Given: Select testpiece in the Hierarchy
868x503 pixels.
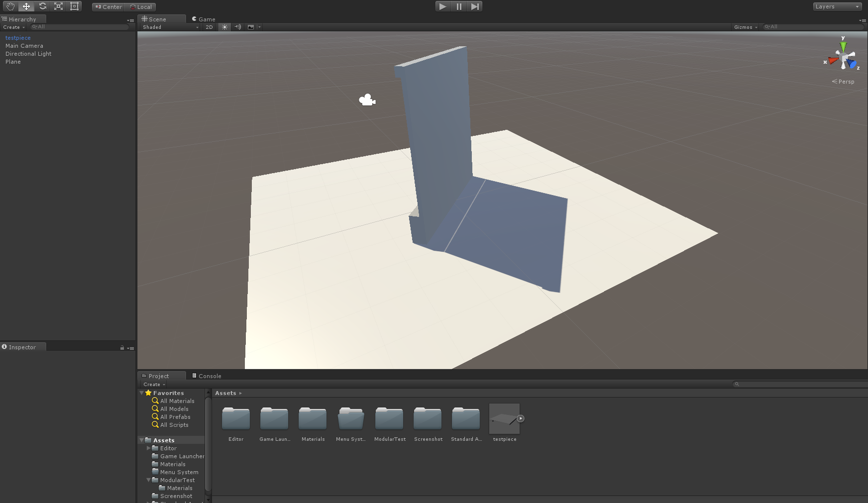Looking at the screenshot, I should 18,38.
